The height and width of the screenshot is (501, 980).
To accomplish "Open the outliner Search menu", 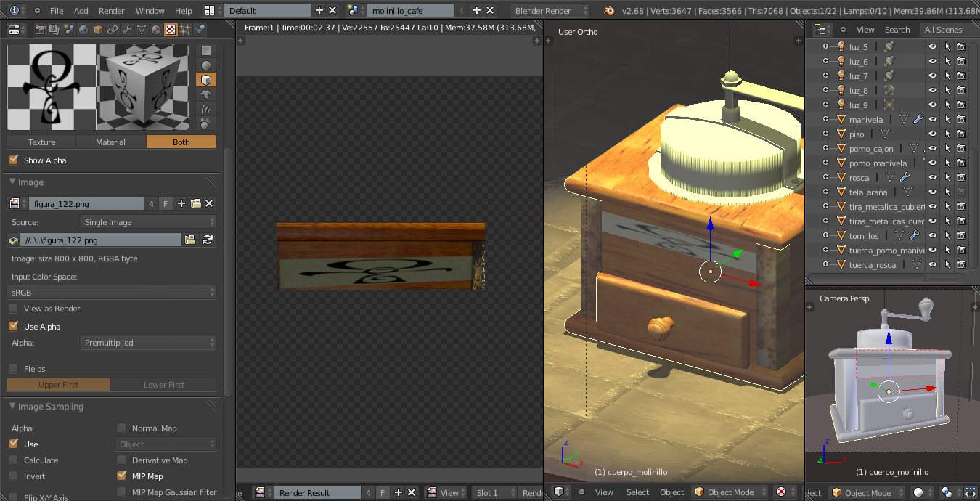I will coord(897,30).
